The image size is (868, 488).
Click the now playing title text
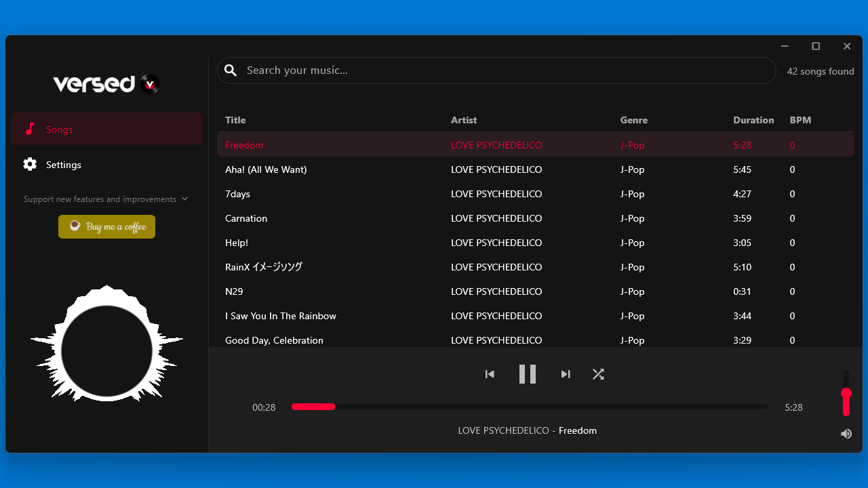(x=528, y=430)
